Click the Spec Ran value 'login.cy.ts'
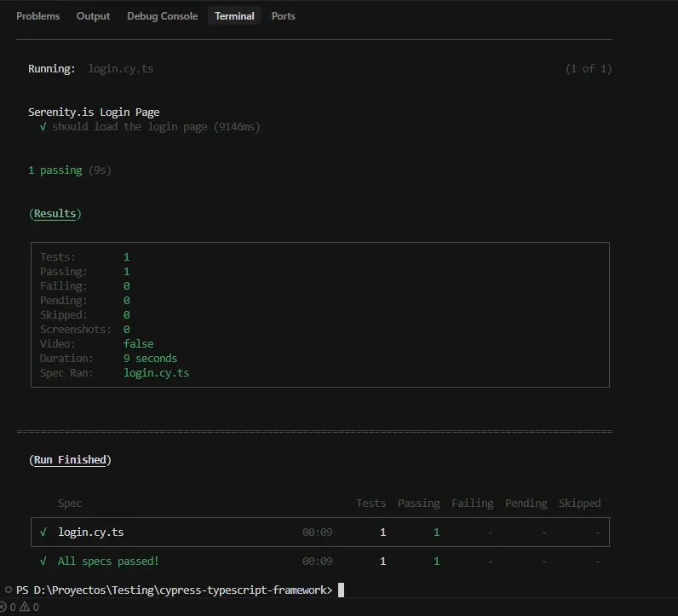This screenshot has height=616, width=678. tap(156, 373)
